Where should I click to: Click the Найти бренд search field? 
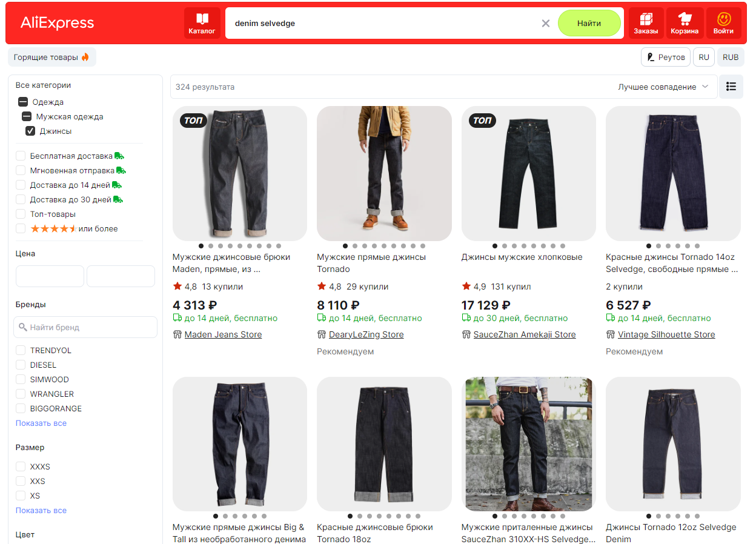pos(85,327)
